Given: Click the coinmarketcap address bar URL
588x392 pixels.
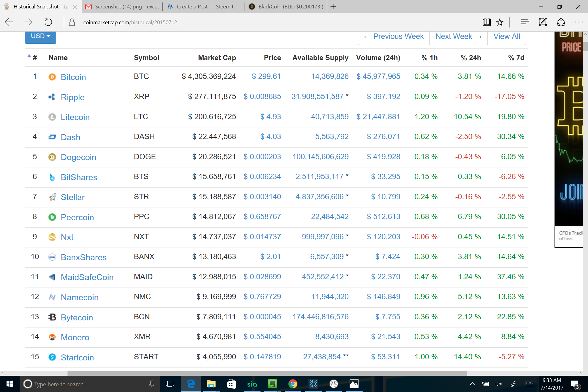Looking at the screenshot, I should [130, 22].
